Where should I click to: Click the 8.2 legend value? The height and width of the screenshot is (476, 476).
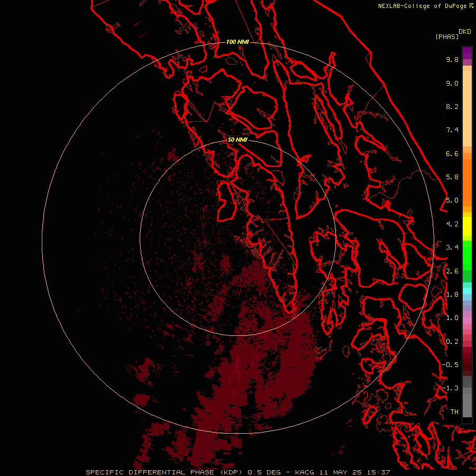pos(452,106)
